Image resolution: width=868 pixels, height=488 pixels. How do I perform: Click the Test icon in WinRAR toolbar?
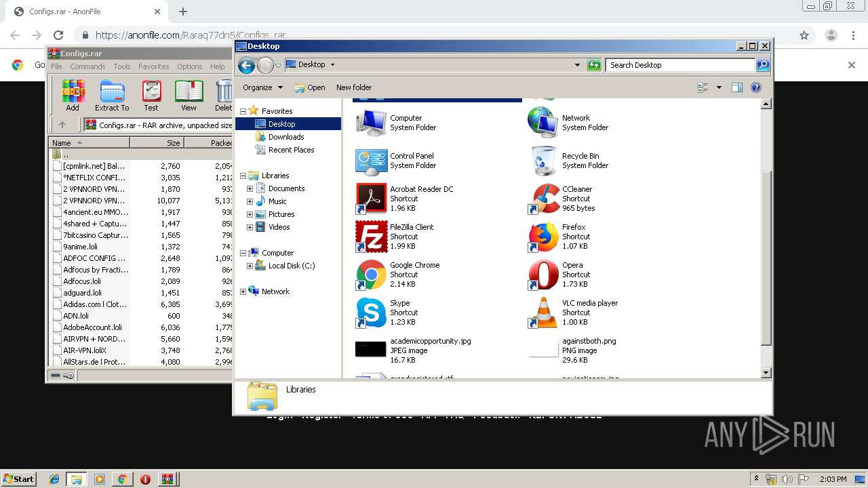pos(151,96)
